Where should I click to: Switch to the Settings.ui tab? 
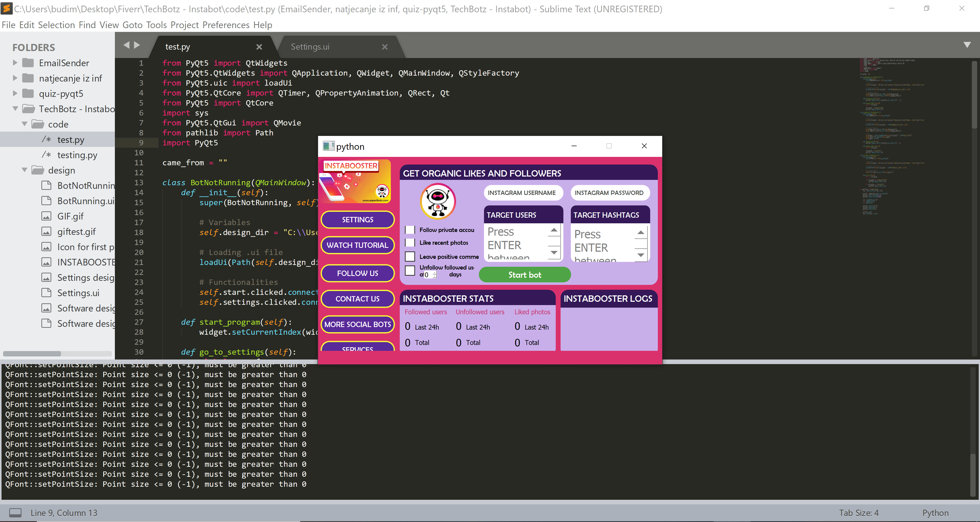click(x=310, y=47)
